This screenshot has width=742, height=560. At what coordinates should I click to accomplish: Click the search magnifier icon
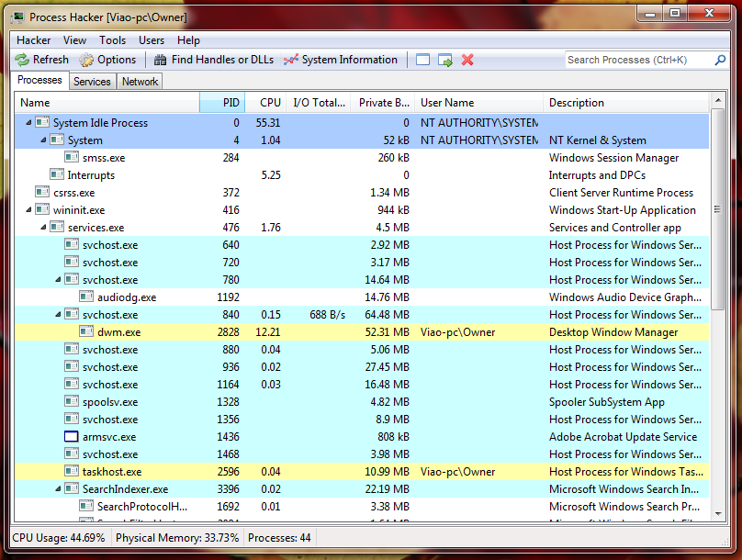tap(720, 60)
